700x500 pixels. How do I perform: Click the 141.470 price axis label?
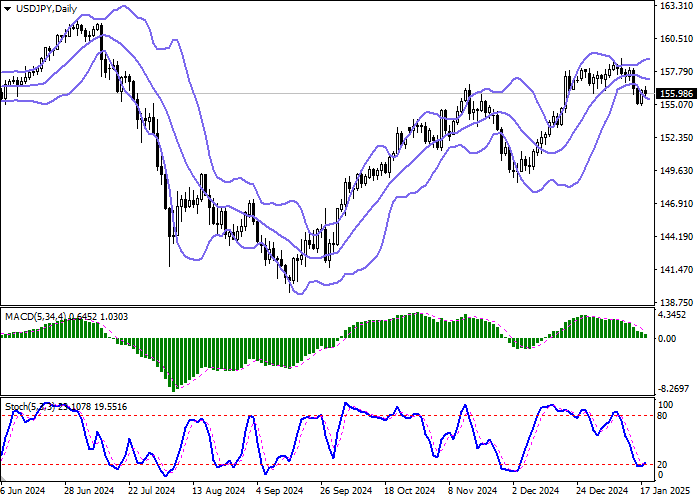(678, 269)
